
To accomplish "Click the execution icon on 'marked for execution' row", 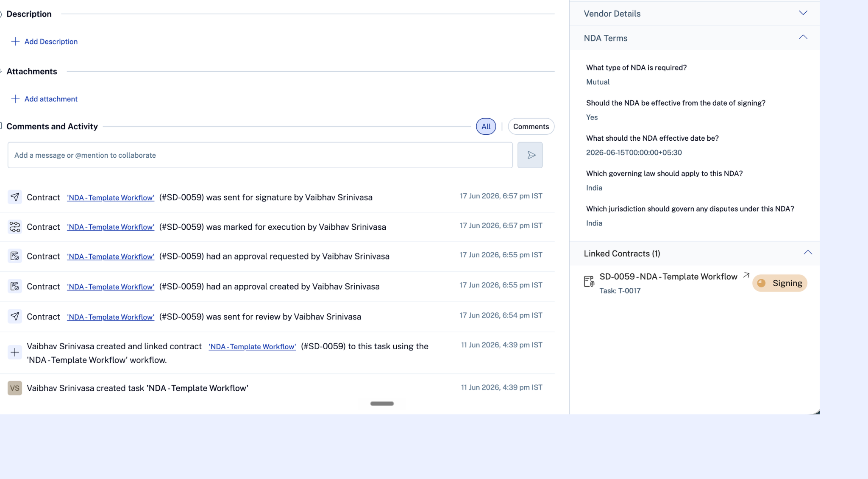I will [x=15, y=227].
